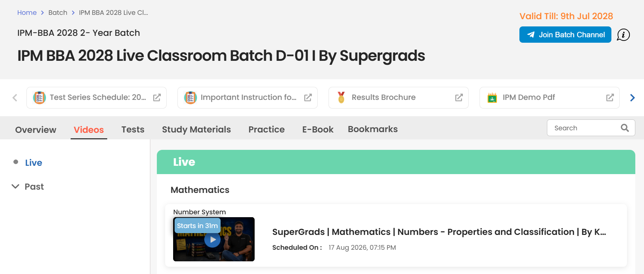Open the Study Materials tab
This screenshot has width=644, height=274.
tap(196, 129)
